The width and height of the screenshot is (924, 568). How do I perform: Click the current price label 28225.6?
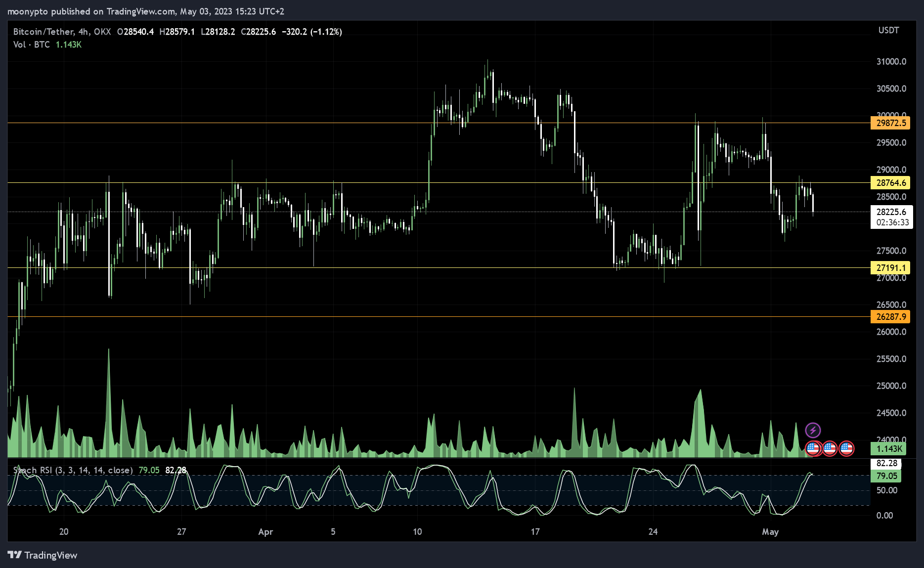coord(891,212)
